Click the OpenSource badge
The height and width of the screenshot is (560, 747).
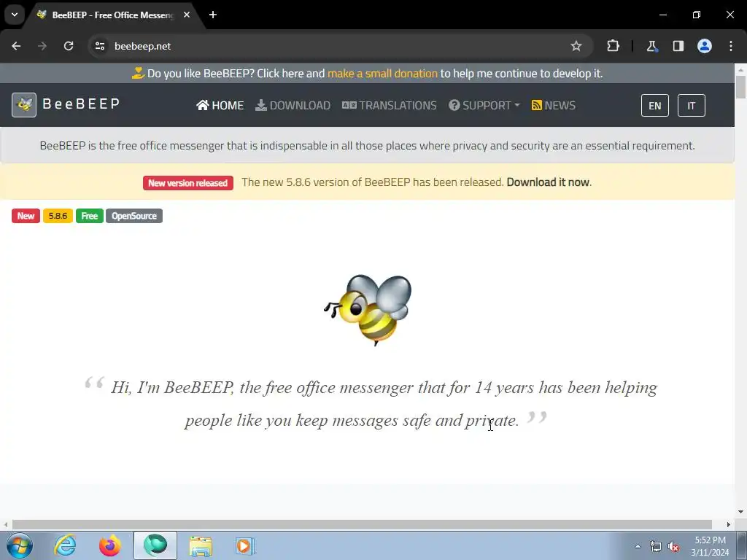point(134,216)
